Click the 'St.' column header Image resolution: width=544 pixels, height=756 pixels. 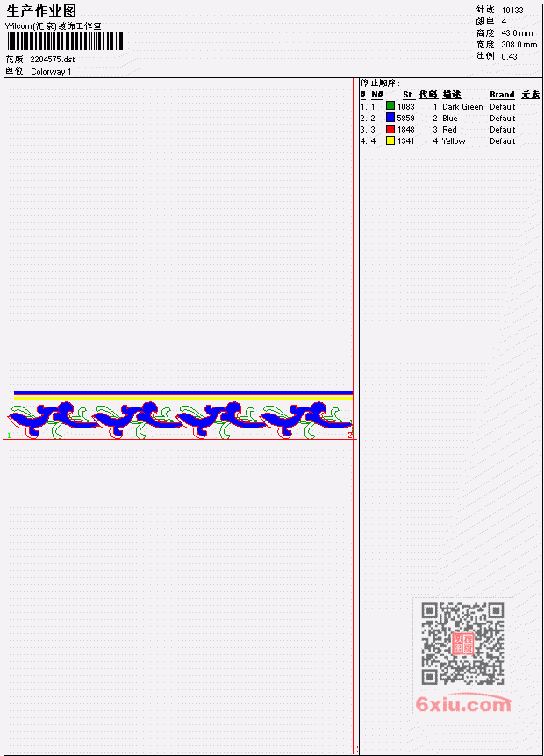click(x=409, y=95)
